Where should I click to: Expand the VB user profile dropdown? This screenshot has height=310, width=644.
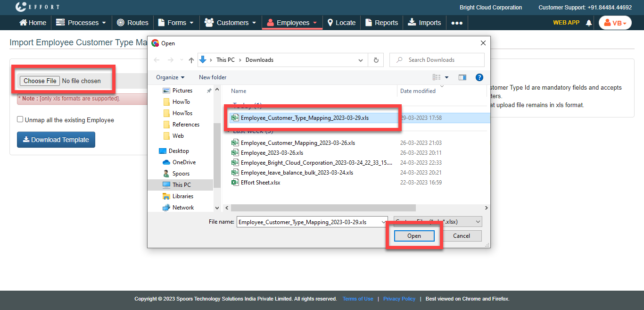(615, 23)
